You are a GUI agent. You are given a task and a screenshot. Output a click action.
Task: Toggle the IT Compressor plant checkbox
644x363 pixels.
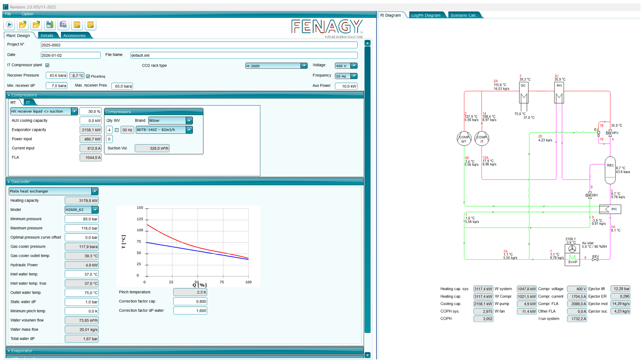[47, 65]
